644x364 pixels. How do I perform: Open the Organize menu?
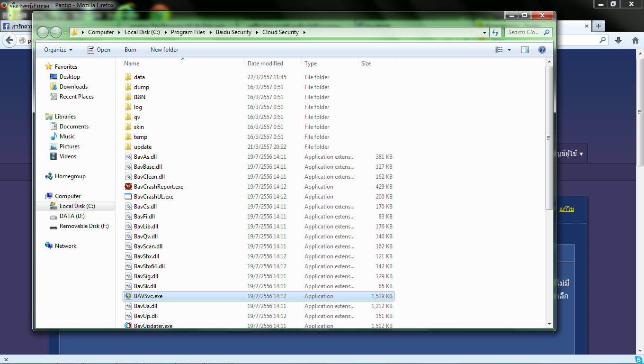point(58,49)
